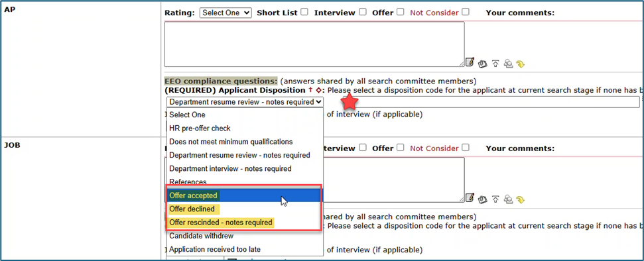Image resolution: width=644 pixels, height=261 pixels.
Task: Click 'EEO compliance questions:' highlighted heading
Action: coord(221,81)
